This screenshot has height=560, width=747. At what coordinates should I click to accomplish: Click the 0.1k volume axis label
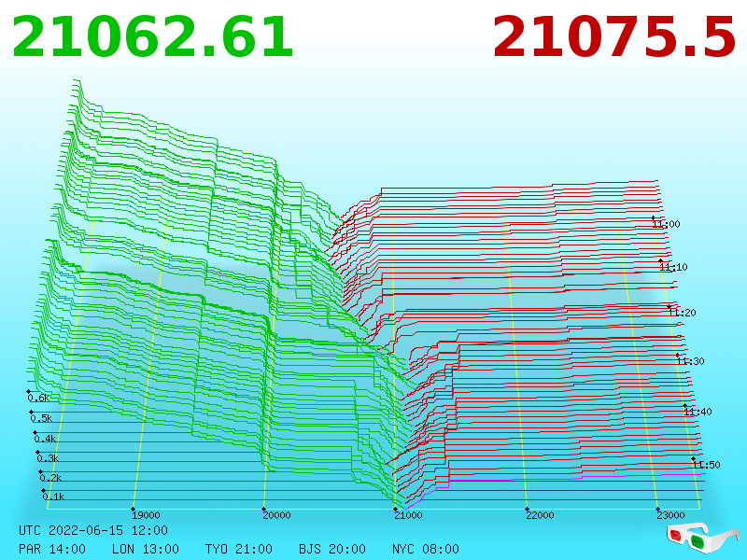[53, 497]
